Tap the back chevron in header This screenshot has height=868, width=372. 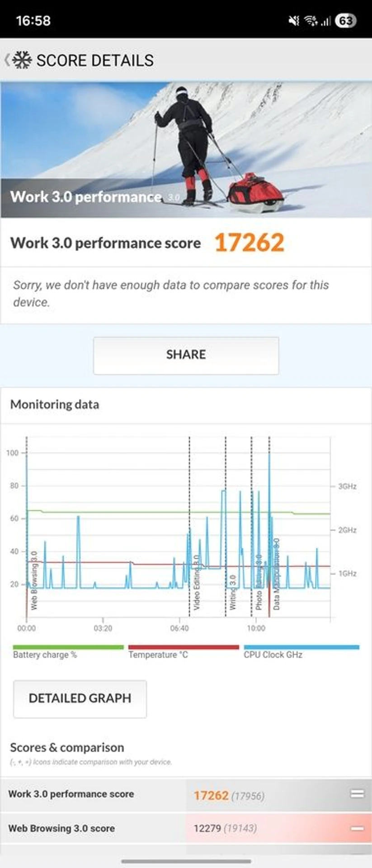pyautogui.click(x=7, y=60)
